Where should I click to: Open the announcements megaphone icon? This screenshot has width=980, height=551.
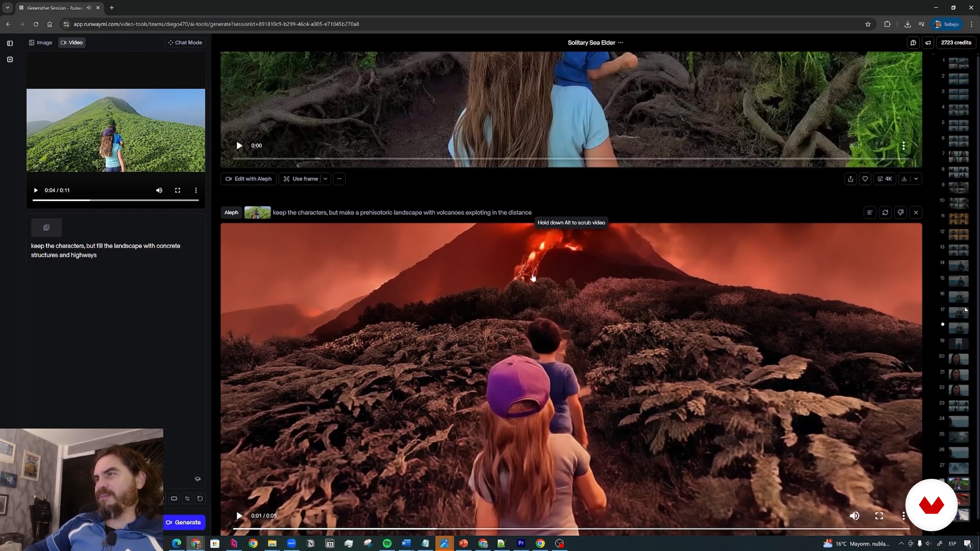click(x=928, y=43)
